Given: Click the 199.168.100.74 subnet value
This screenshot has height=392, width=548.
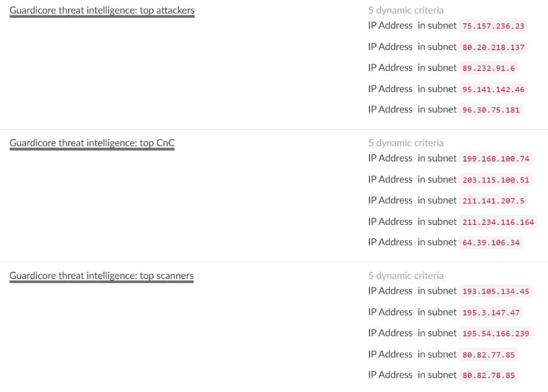Looking at the screenshot, I should point(495,159).
